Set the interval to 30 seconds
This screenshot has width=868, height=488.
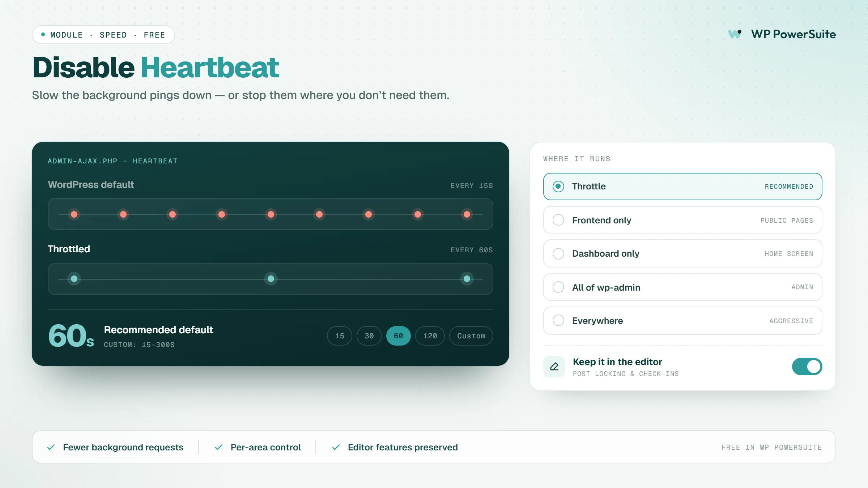(369, 336)
